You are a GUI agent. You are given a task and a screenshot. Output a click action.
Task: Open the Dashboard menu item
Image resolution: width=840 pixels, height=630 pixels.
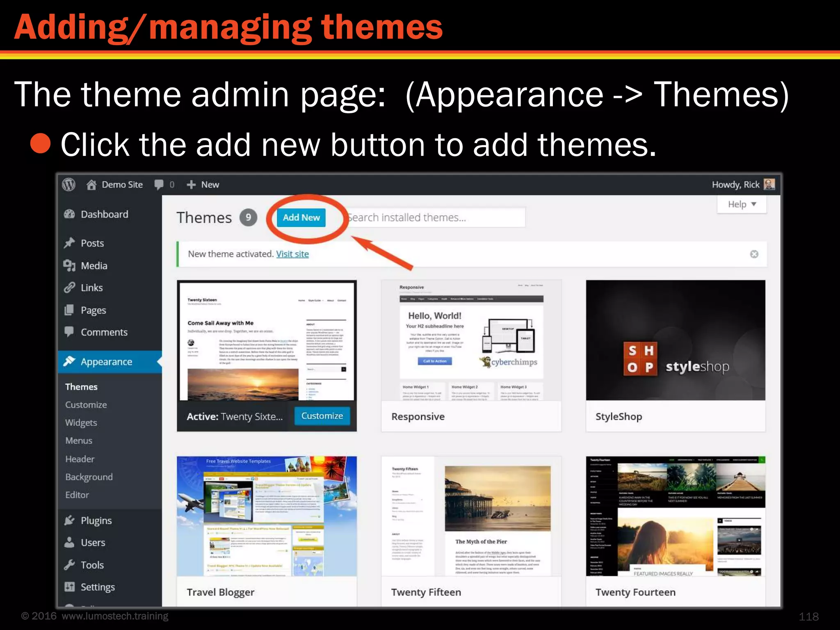pyautogui.click(x=105, y=214)
